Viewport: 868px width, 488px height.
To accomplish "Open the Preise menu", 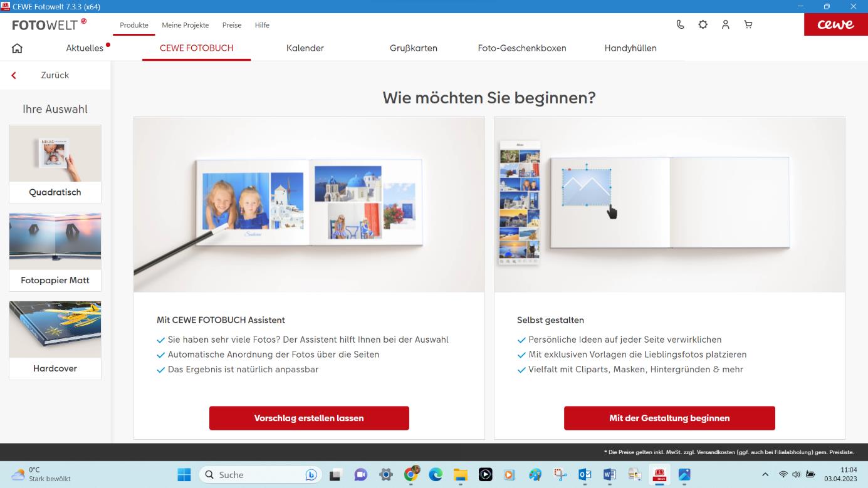I will [x=232, y=25].
